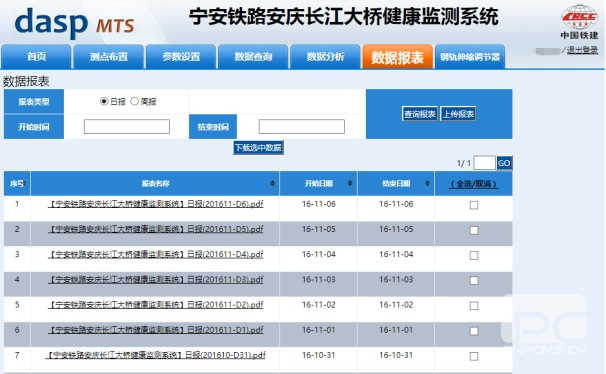Click the 上传报表 button
This screenshot has width=606, height=374.
point(458,114)
